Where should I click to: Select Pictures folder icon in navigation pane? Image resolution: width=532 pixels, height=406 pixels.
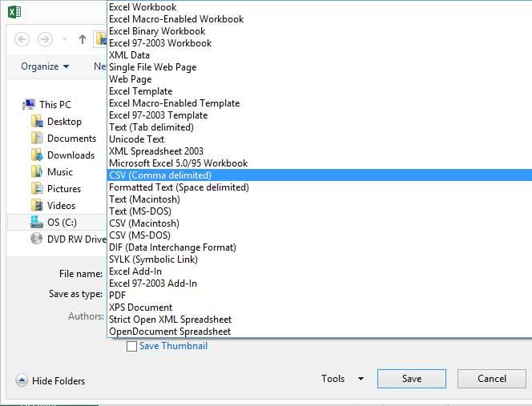coord(37,188)
